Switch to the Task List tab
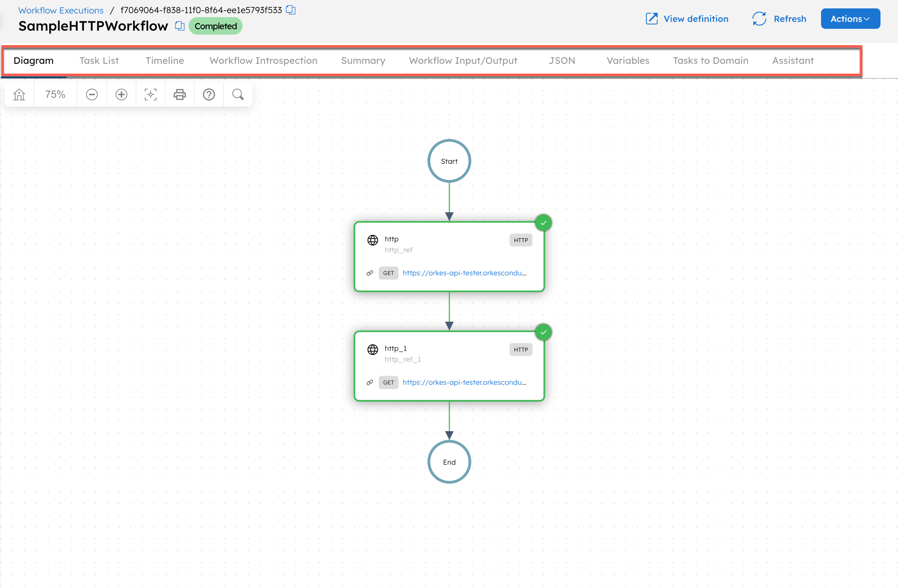The width and height of the screenshot is (898, 588). click(99, 61)
